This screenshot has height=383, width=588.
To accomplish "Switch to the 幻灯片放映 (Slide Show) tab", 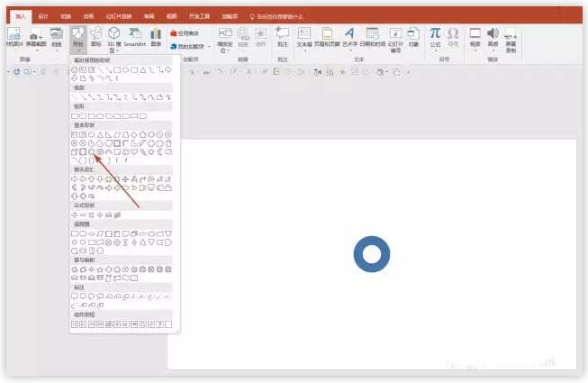I will tap(119, 16).
